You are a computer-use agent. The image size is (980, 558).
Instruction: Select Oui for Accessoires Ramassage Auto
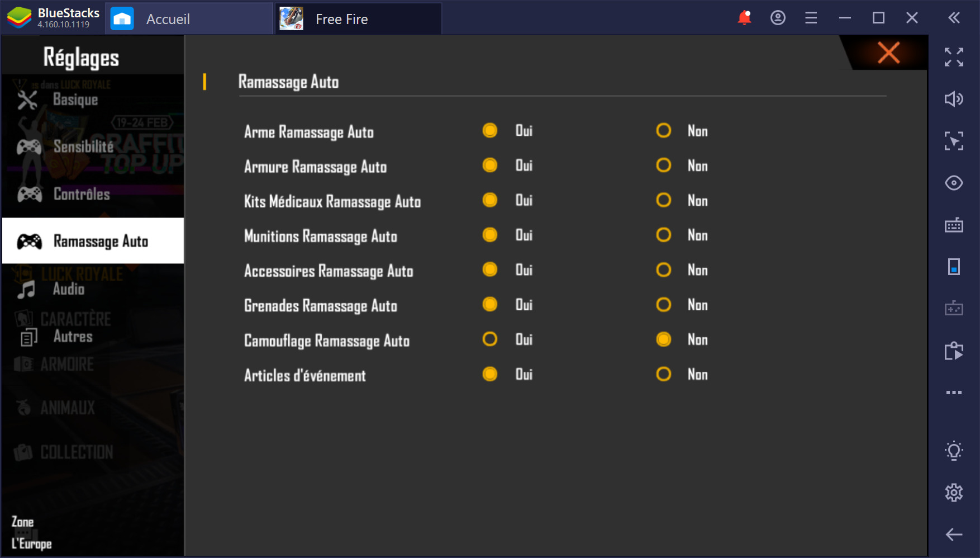pos(490,270)
